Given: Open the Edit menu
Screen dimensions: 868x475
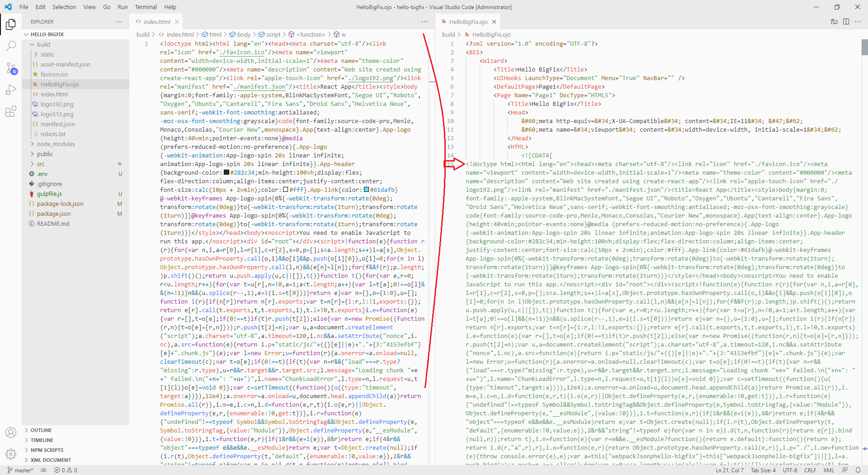Looking at the screenshot, I should (40, 7).
